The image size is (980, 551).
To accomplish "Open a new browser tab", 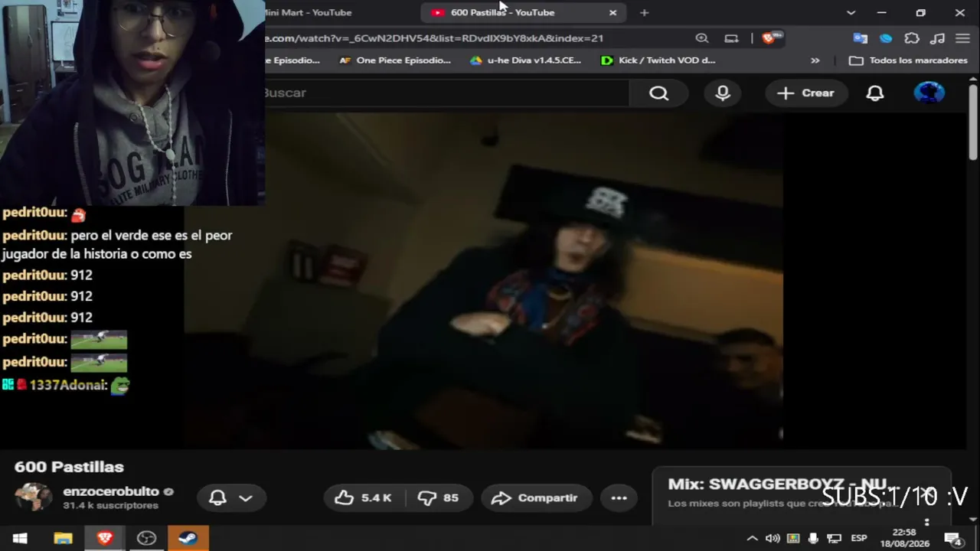I will 644,12.
